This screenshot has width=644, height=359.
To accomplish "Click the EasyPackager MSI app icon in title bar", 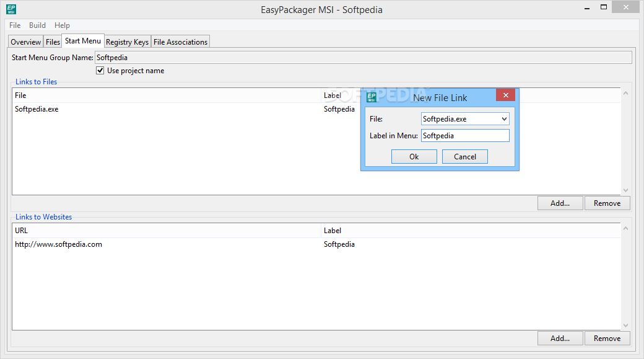I will (x=11, y=9).
